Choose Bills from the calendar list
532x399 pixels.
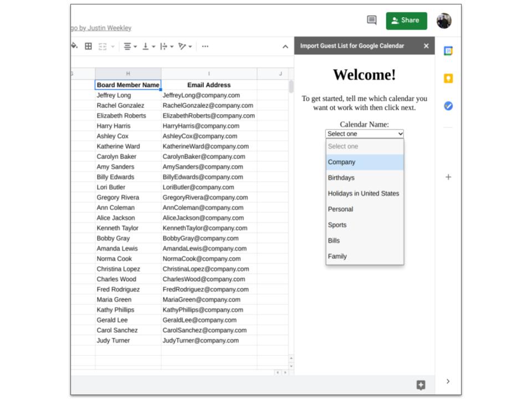[365, 241]
